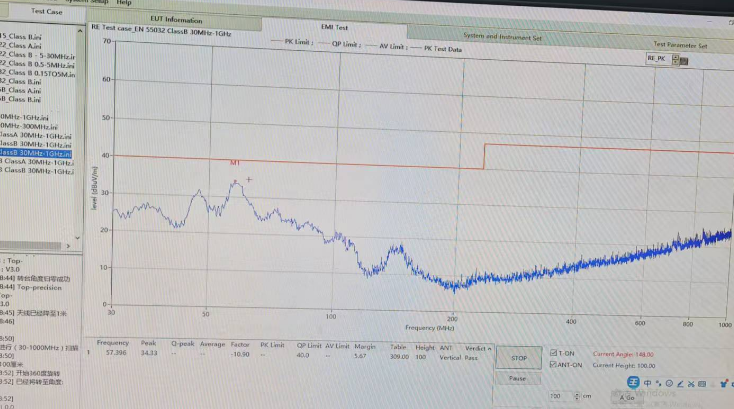Select 0MHz-300MHz.ini test case

tap(29, 126)
